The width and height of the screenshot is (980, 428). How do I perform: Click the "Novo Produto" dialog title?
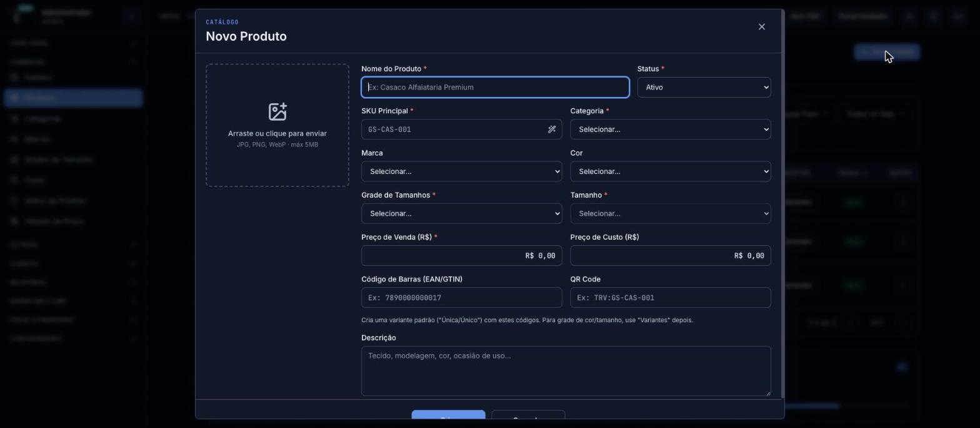pos(246,36)
